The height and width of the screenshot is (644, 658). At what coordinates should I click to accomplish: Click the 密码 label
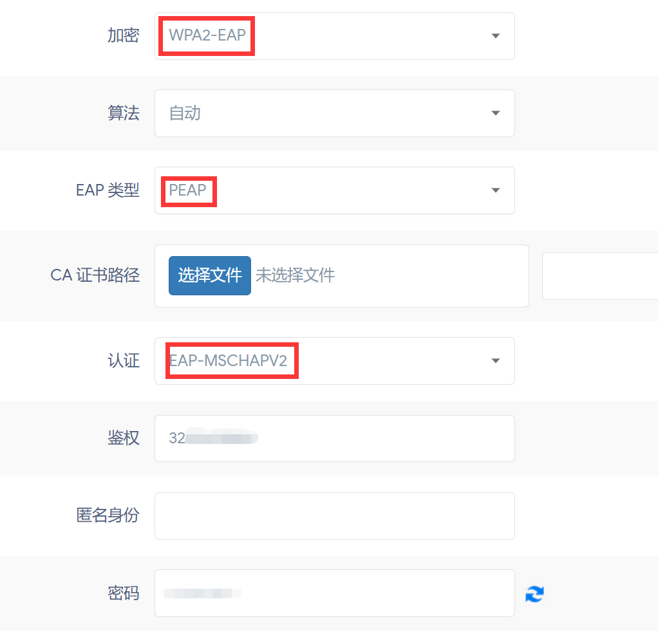pyautogui.click(x=123, y=593)
